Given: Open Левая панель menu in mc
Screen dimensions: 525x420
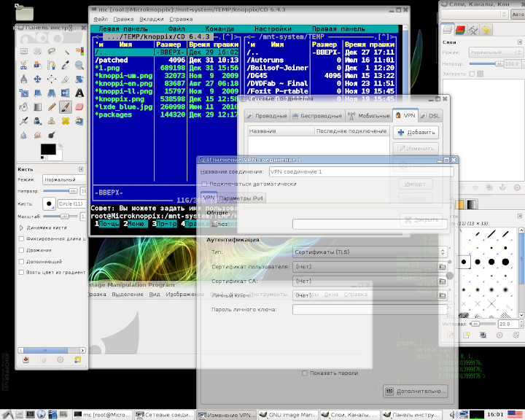Looking at the screenshot, I should click(123, 29).
